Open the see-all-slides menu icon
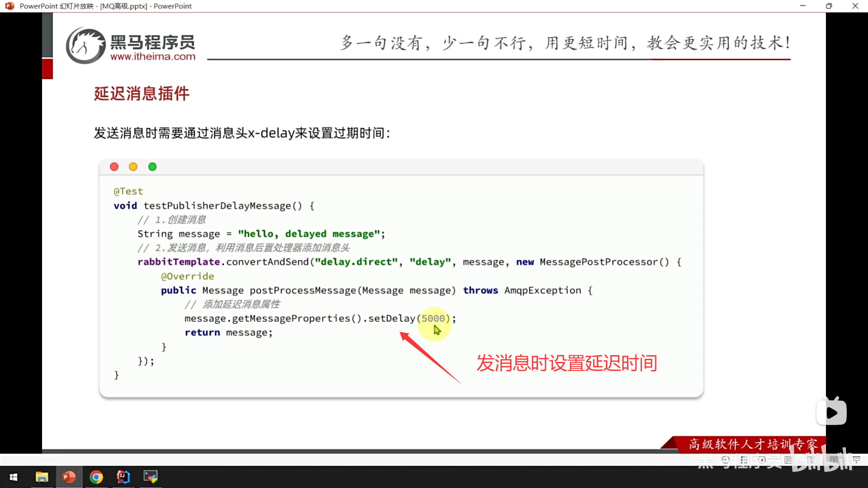This screenshot has width=868, height=488. click(744, 460)
